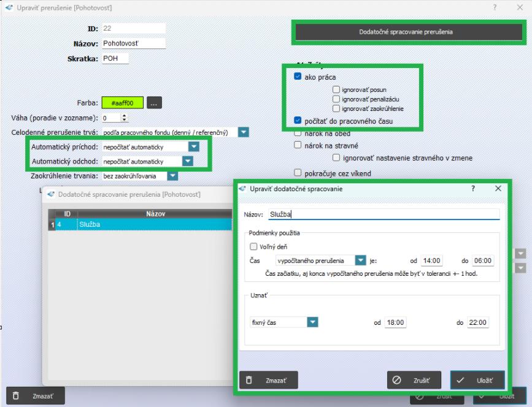Check the 'ignorovať posun' option
The width and height of the screenshot is (532, 407).
pos(336,89)
